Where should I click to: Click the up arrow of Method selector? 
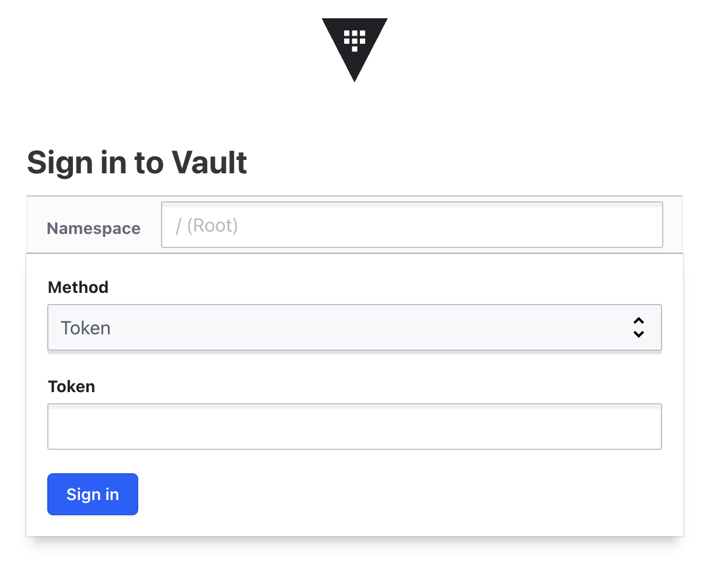[x=639, y=321]
